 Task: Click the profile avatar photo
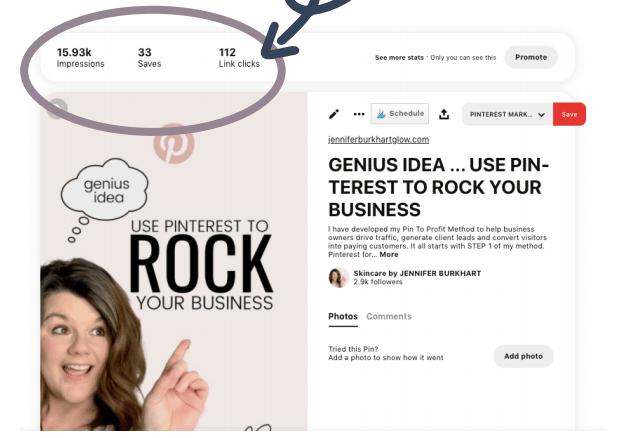tap(338, 277)
